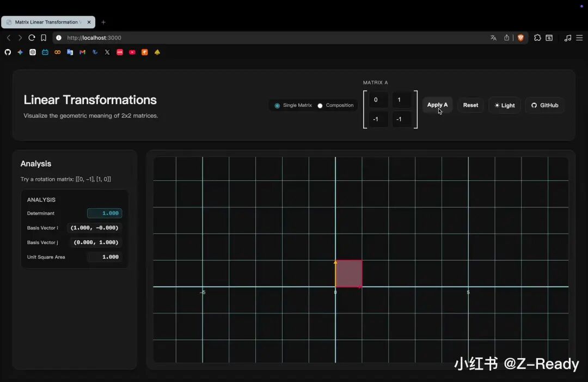Open the yellow bell bookmark icon

tap(157, 52)
